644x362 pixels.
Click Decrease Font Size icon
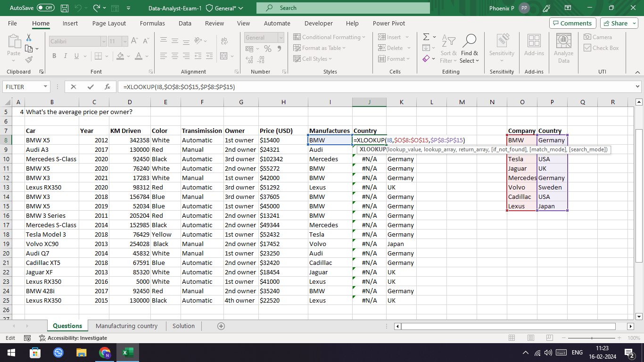(145, 41)
